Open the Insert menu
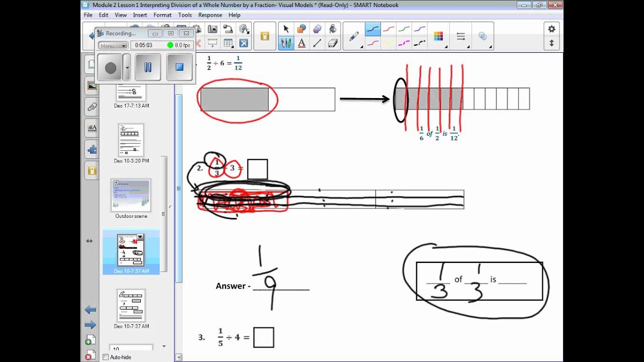644x362 pixels. tap(140, 15)
